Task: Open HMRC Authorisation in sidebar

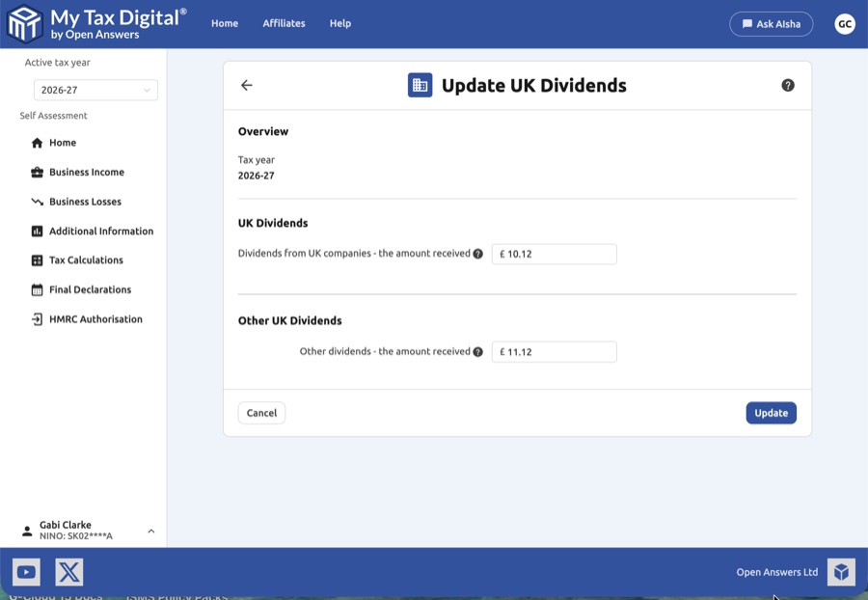Action: click(95, 319)
